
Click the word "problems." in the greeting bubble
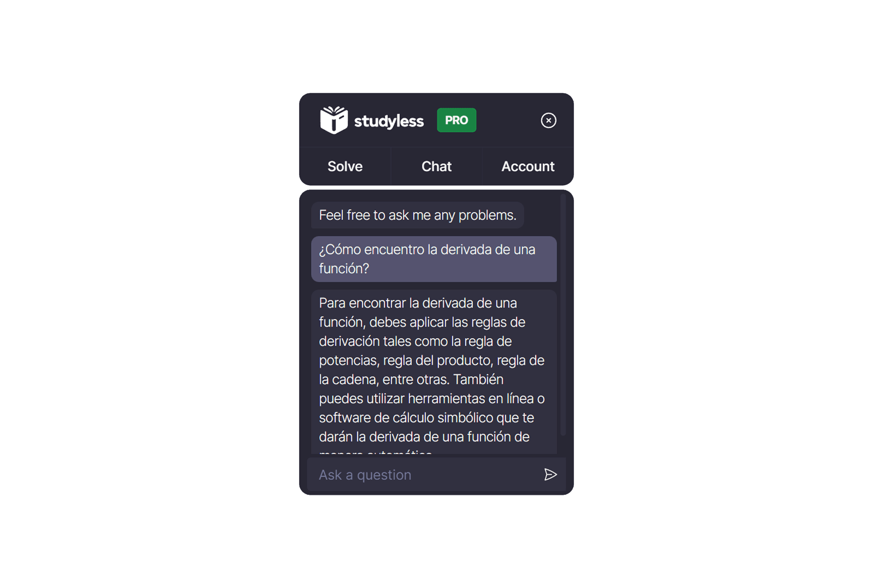487,215
